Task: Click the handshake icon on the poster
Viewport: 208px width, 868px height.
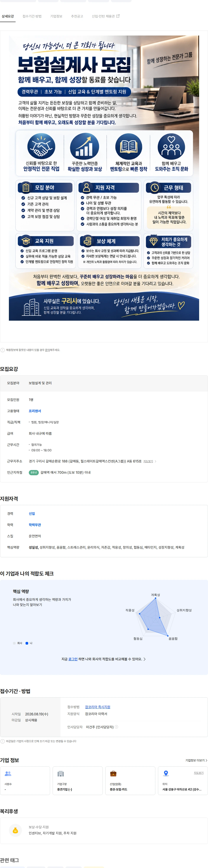Action: point(41,147)
